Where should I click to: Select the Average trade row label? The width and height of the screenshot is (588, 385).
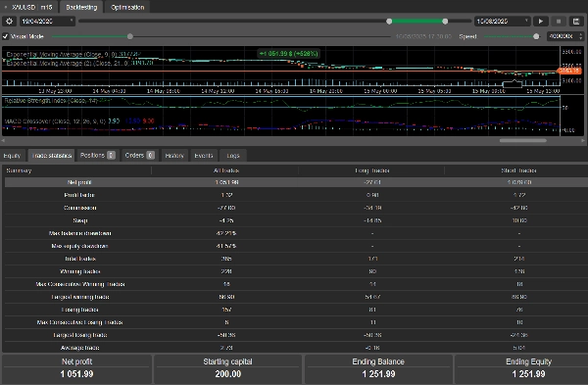[80, 348]
